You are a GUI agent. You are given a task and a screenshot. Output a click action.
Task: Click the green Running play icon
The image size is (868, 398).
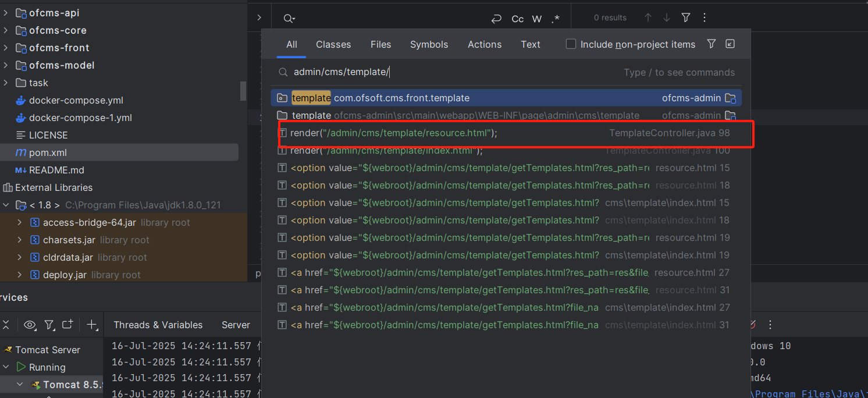click(x=21, y=367)
